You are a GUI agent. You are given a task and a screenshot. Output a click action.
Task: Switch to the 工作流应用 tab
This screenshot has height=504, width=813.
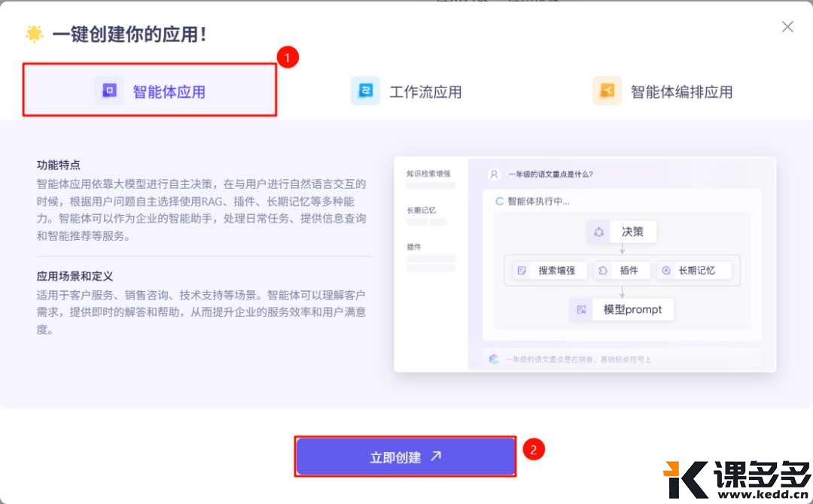pyautogui.click(x=408, y=90)
